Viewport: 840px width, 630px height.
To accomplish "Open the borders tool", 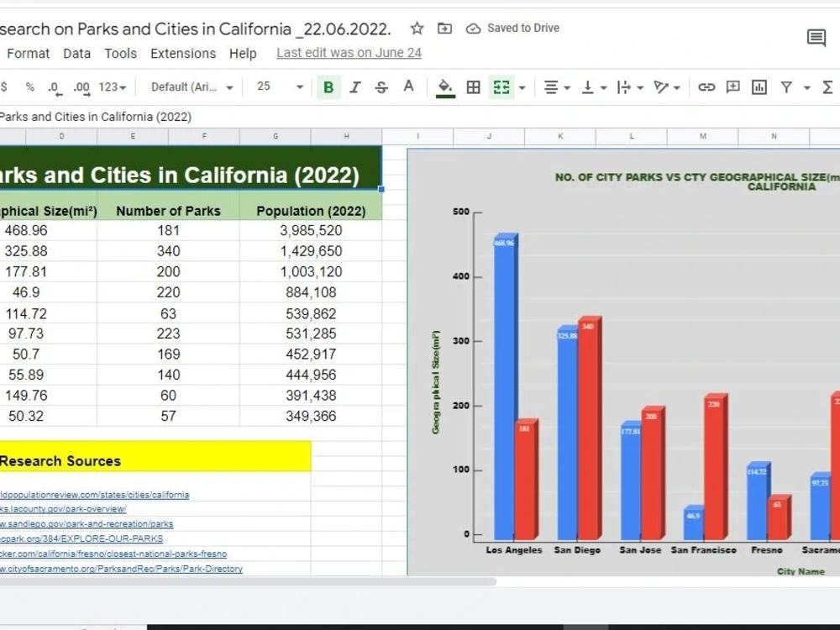I will (x=473, y=87).
